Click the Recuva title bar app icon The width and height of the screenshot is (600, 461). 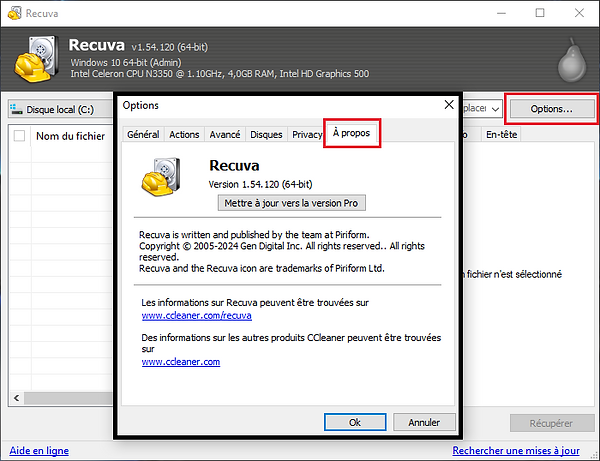tap(15, 13)
